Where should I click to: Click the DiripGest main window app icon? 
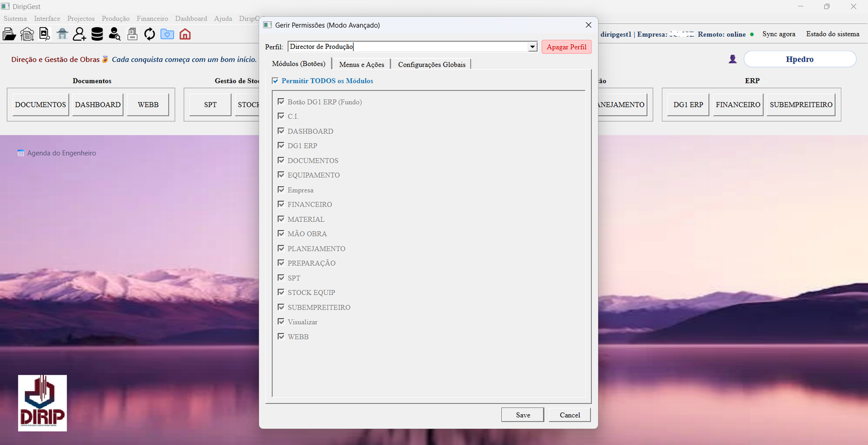(5, 7)
